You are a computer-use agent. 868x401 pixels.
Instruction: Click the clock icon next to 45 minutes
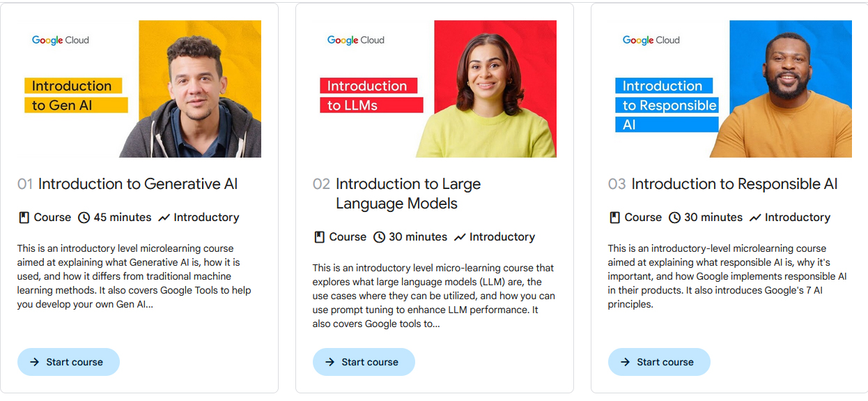(x=84, y=218)
